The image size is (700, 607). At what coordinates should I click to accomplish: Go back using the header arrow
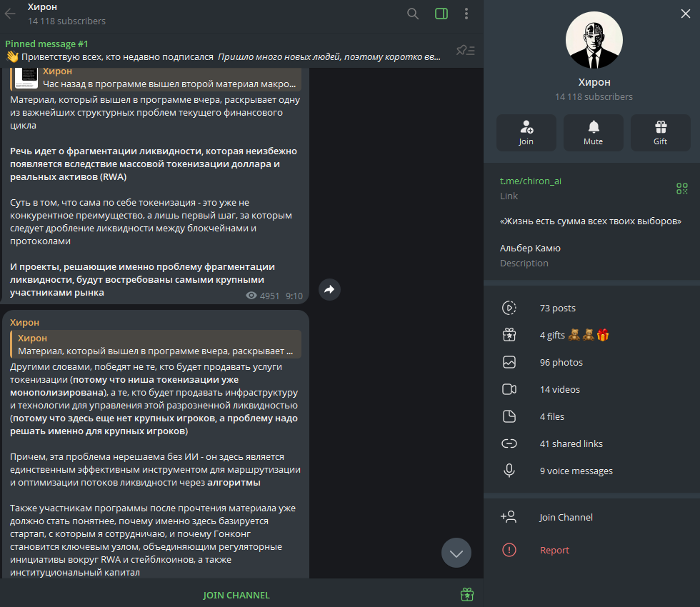10,14
